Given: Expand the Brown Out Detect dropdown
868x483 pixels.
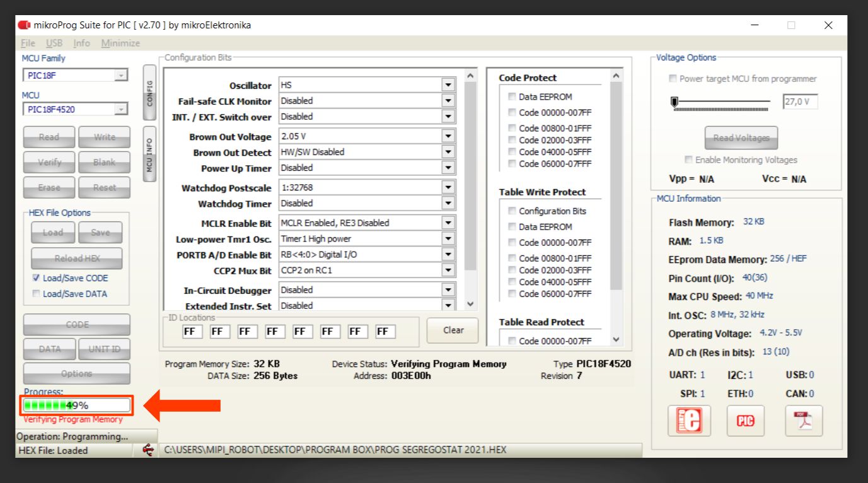Looking at the screenshot, I should tap(448, 152).
